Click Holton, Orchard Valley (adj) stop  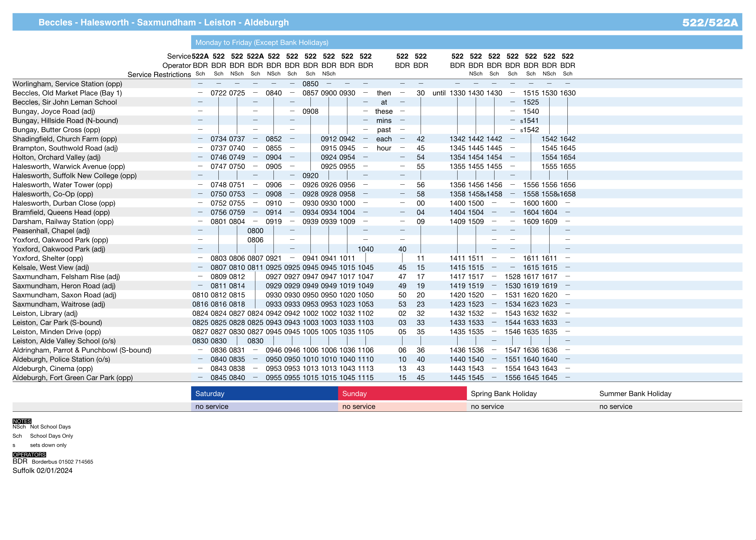(x=56, y=157)
